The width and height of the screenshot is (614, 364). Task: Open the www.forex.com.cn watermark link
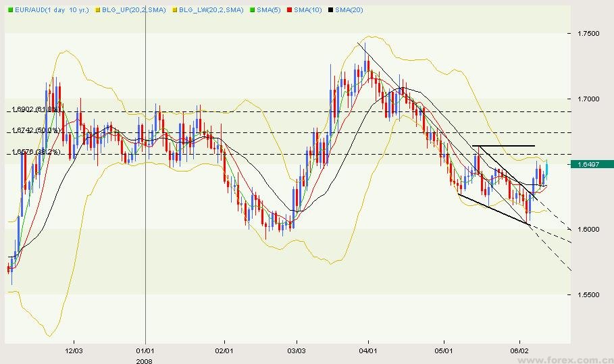coord(582,359)
